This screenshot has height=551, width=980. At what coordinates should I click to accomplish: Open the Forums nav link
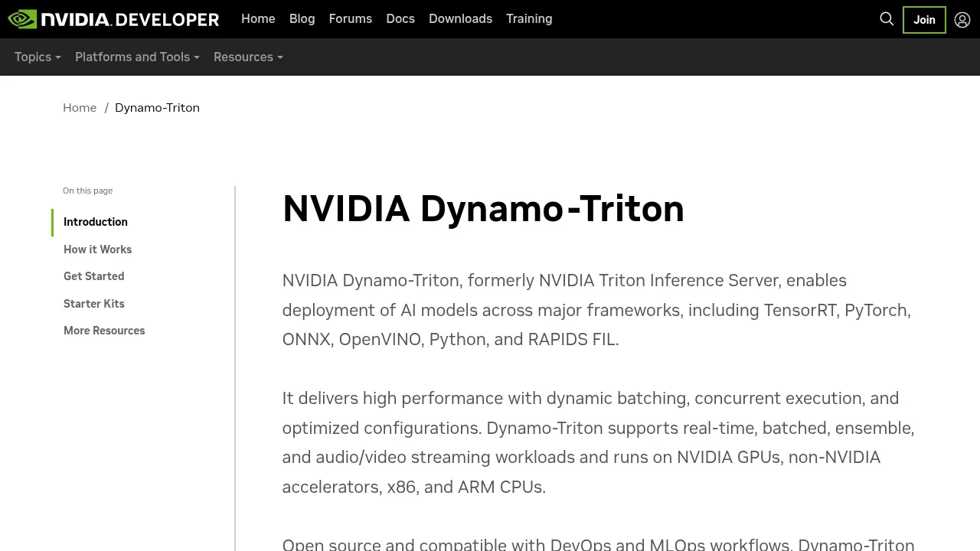[x=351, y=18]
